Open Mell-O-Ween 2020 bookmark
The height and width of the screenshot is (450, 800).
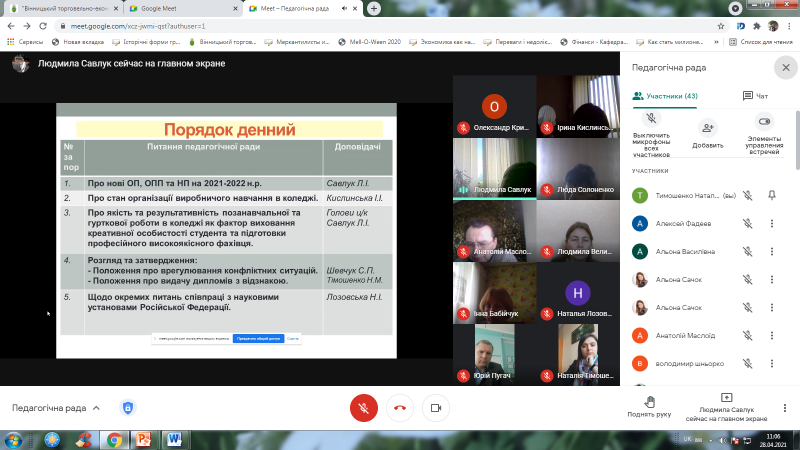[369, 42]
